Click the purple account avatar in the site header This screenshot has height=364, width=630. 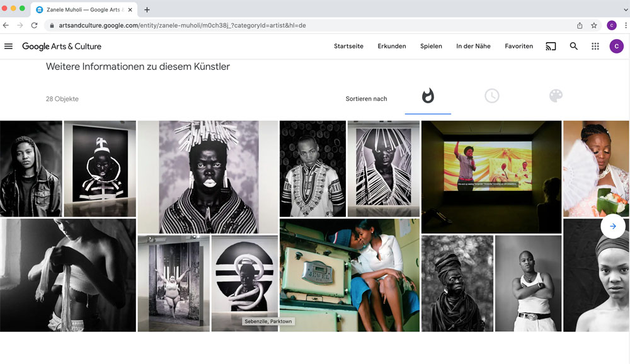(616, 46)
